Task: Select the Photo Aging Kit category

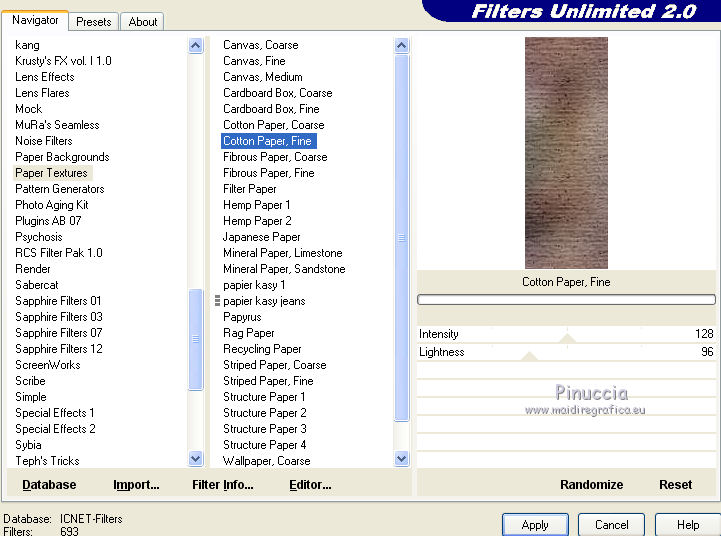Action: click(52, 205)
